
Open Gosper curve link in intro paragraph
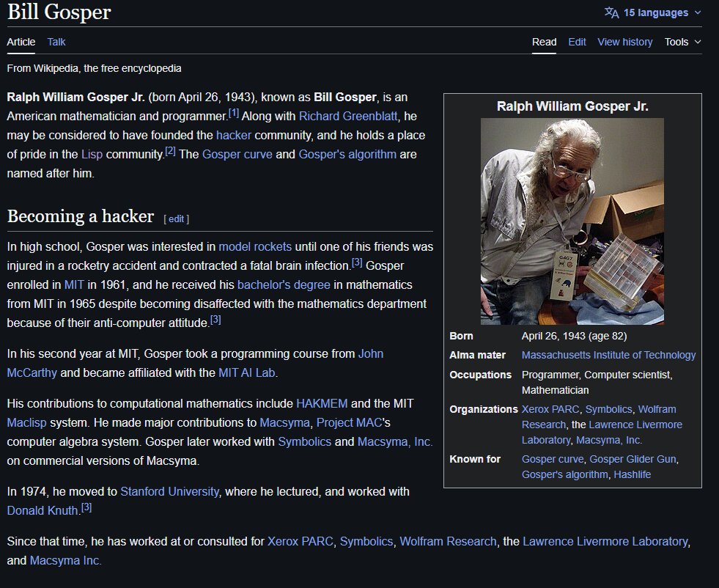click(237, 155)
